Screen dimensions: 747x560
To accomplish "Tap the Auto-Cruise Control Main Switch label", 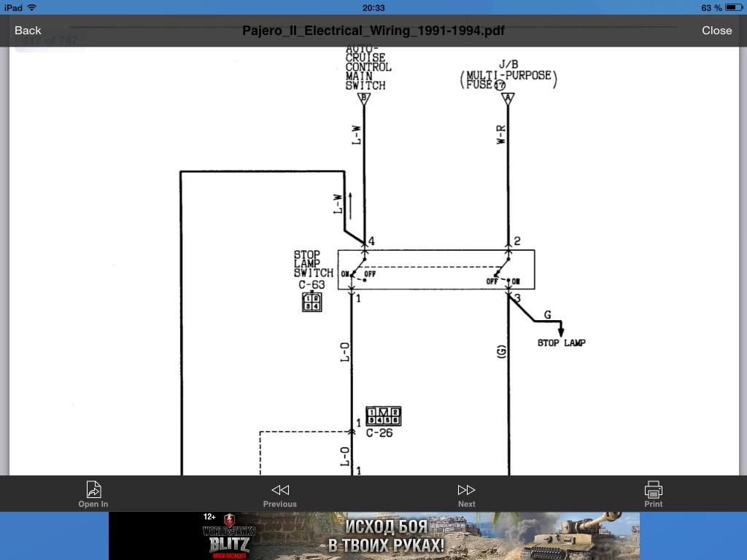I will click(x=368, y=67).
